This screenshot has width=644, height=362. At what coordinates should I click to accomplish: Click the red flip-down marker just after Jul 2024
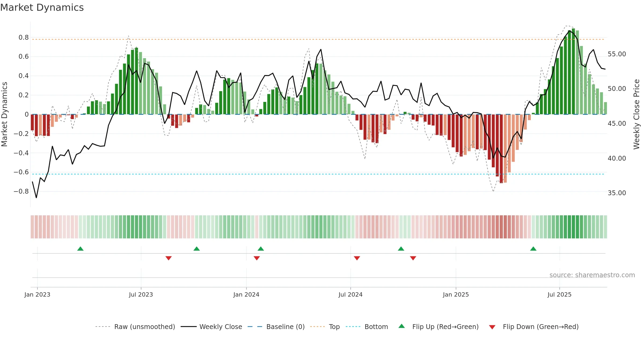pos(357,258)
